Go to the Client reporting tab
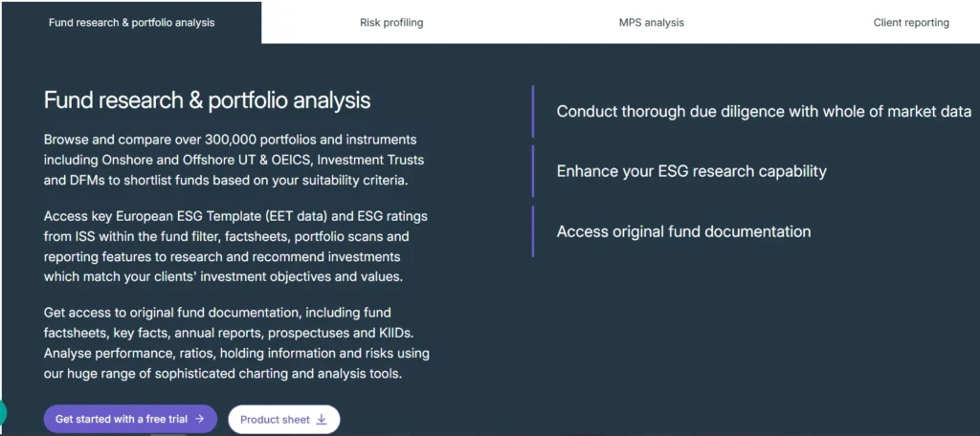The width and height of the screenshot is (980, 436). click(910, 22)
